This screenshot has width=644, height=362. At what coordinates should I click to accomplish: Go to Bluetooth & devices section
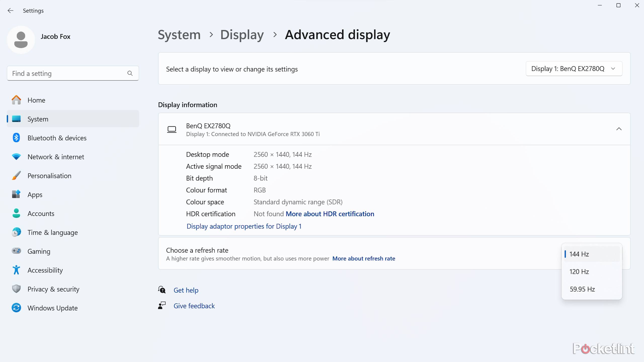click(x=73, y=138)
